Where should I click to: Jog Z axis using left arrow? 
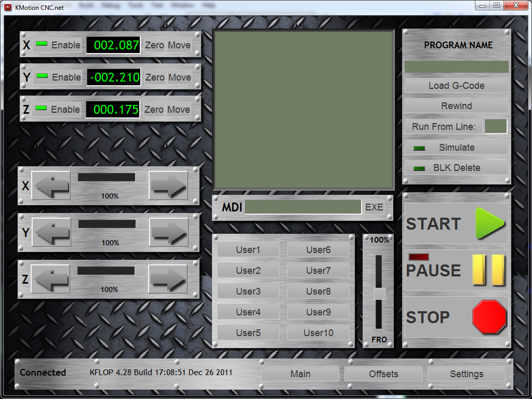[51, 279]
